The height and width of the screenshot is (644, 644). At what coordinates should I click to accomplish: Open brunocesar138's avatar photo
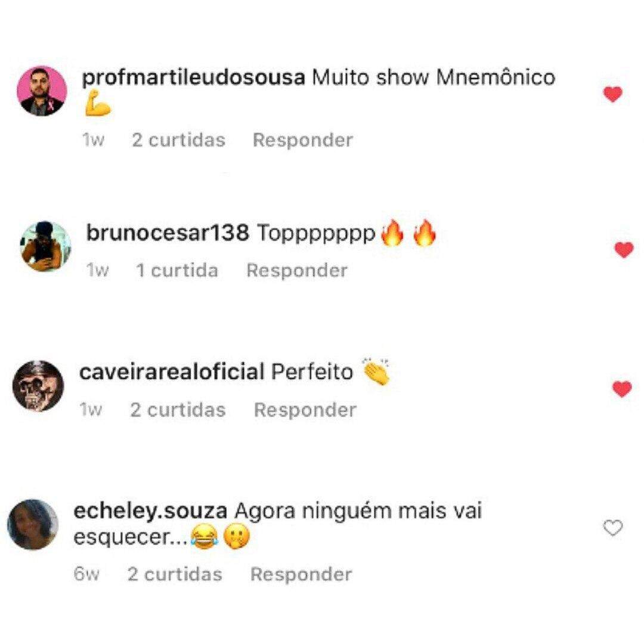click(x=45, y=246)
